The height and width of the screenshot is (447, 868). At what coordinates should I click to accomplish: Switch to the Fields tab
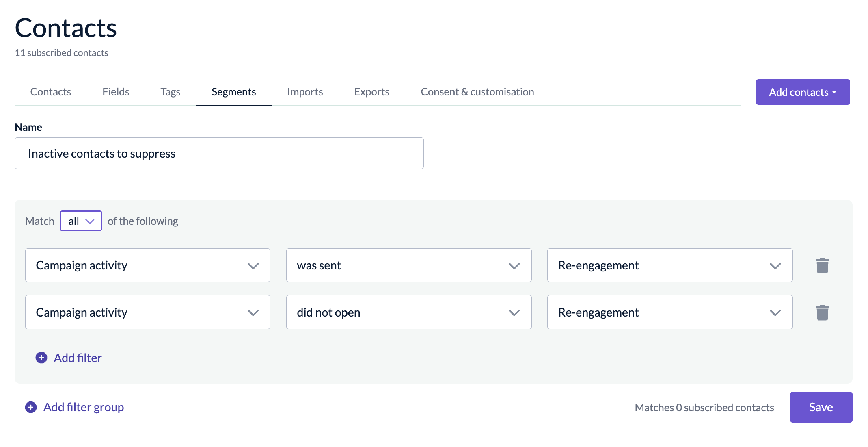pos(116,92)
